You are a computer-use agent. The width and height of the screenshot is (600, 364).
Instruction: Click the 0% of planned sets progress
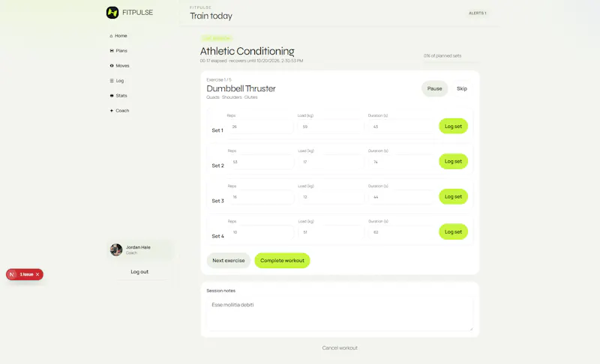pyautogui.click(x=442, y=55)
